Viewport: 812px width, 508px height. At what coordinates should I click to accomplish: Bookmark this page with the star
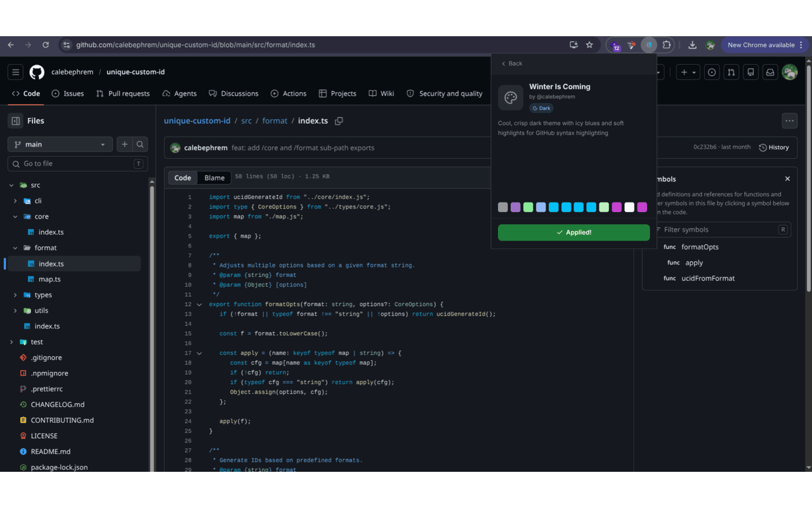(589, 45)
